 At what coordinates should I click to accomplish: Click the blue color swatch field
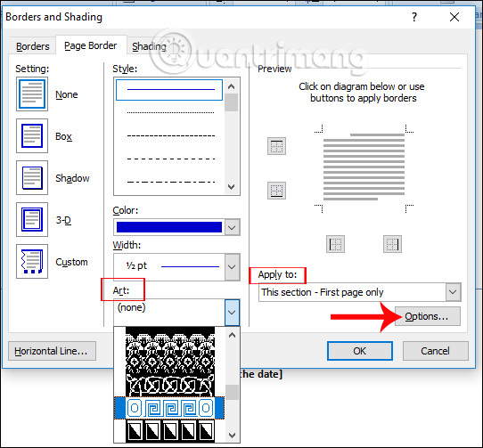(169, 227)
